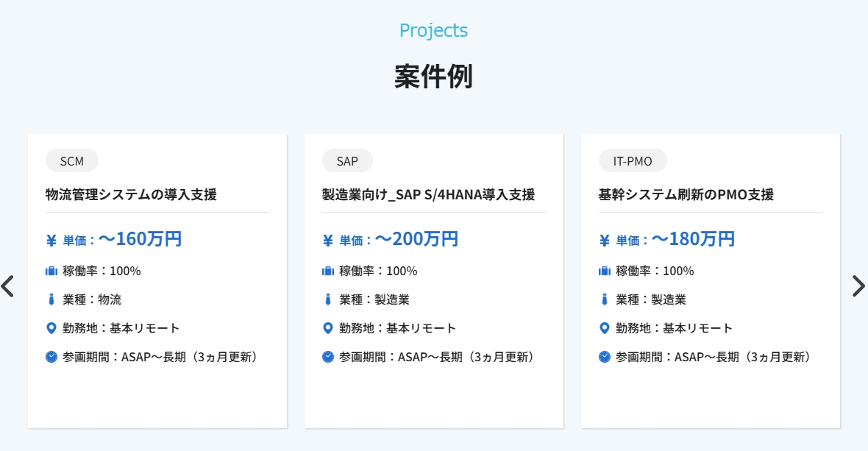This screenshot has width=868, height=451.
Task: Click location pin icon in SCM card
Action: tap(51, 328)
